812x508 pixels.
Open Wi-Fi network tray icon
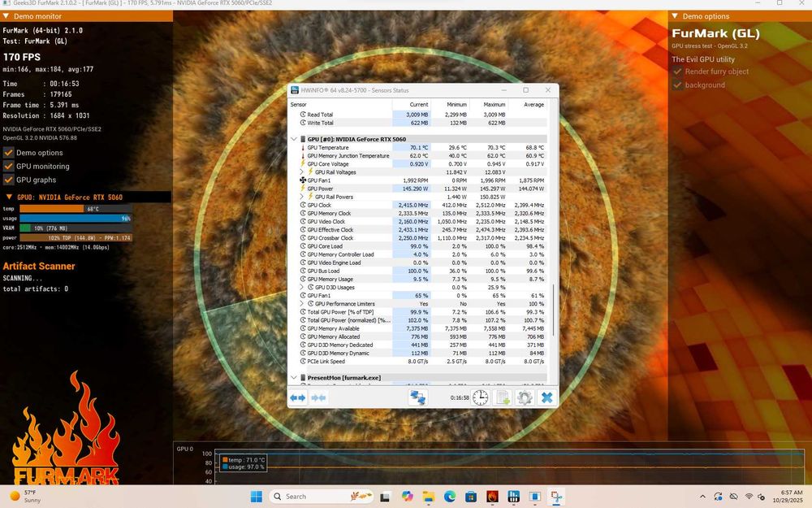click(x=749, y=497)
